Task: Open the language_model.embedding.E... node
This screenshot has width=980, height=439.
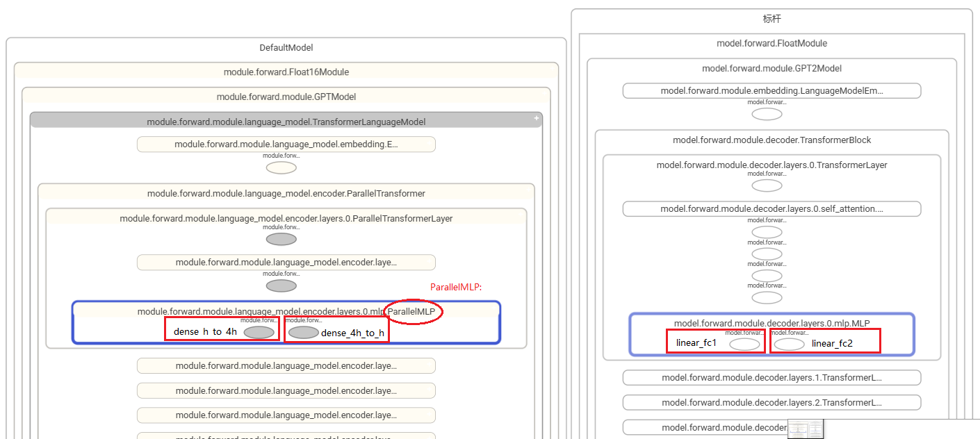Action: pyautogui.click(x=286, y=144)
